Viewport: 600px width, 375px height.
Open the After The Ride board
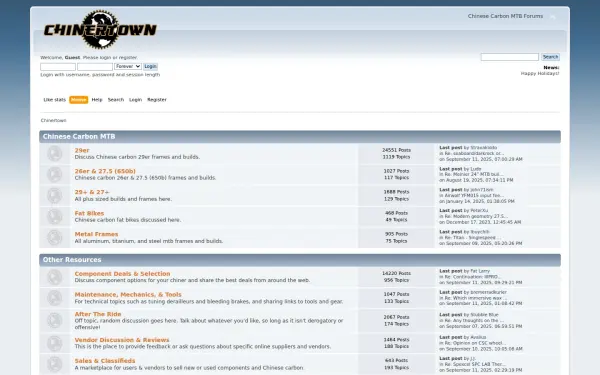click(98, 314)
